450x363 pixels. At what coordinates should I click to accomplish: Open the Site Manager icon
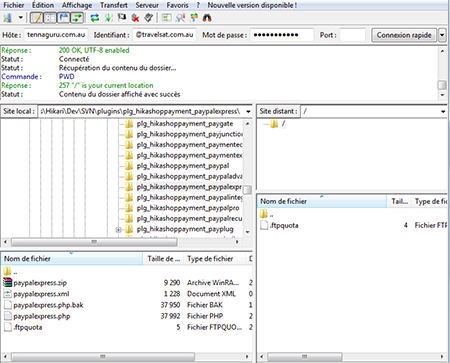coord(8,18)
